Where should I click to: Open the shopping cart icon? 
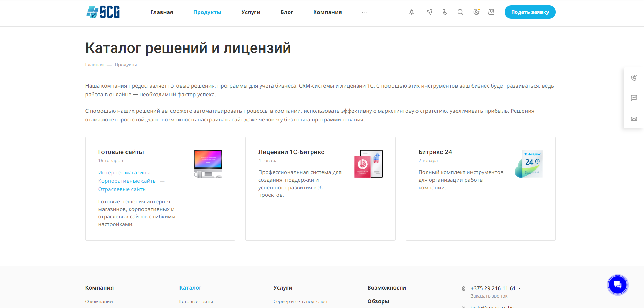[x=491, y=12]
